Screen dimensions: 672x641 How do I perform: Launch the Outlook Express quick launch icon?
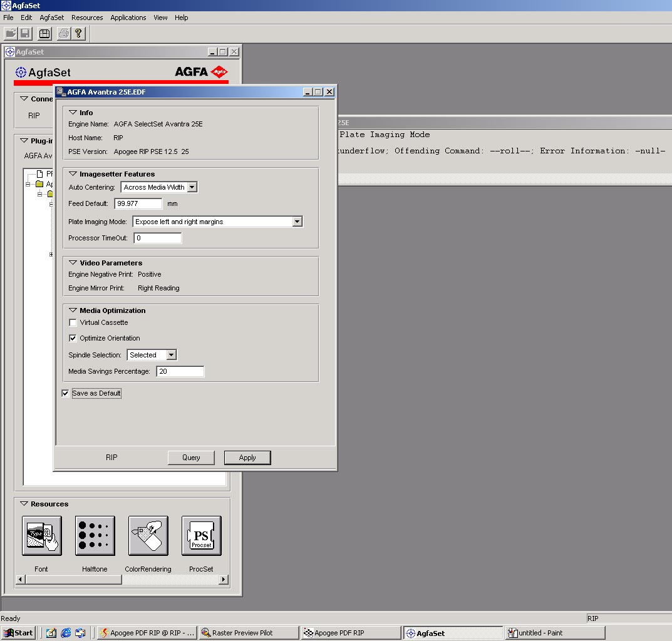(80, 633)
